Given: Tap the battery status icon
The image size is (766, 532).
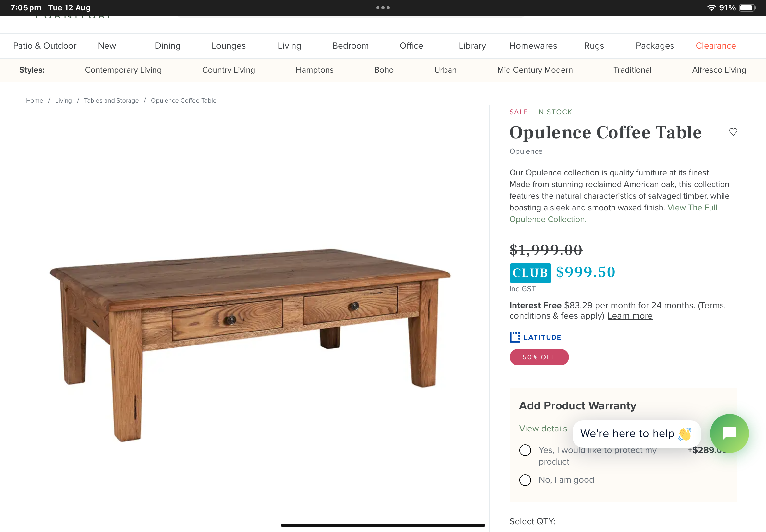Looking at the screenshot, I should [x=747, y=8].
